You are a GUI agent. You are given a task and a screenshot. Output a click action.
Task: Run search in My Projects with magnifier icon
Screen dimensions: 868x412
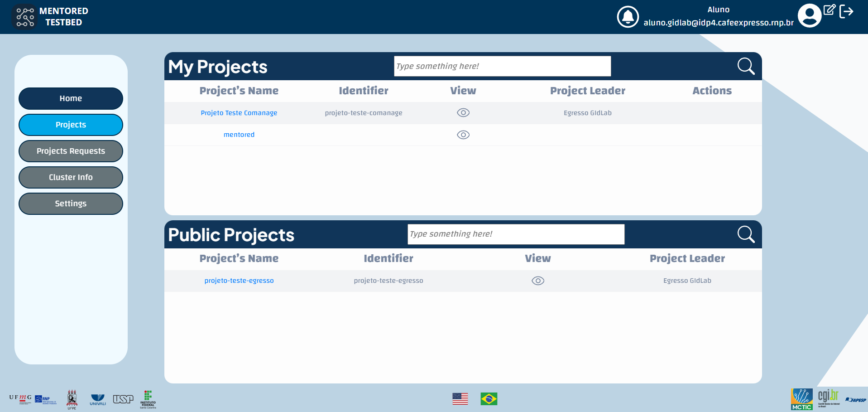click(x=745, y=66)
